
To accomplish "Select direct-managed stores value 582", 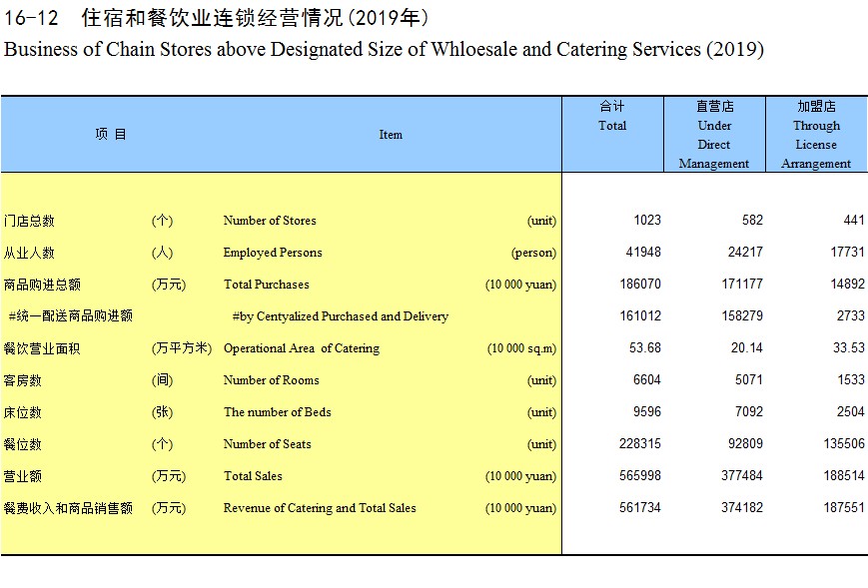I will tap(752, 220).
